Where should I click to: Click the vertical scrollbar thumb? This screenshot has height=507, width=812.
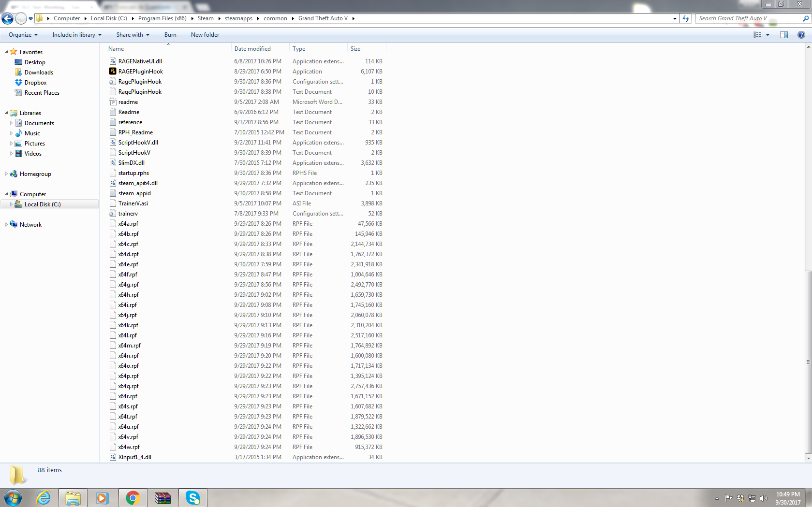click(808, 362)
